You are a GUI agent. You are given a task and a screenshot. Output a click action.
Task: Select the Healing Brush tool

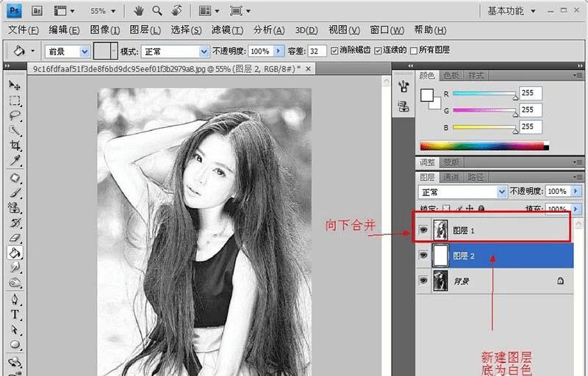click(15, 178)
